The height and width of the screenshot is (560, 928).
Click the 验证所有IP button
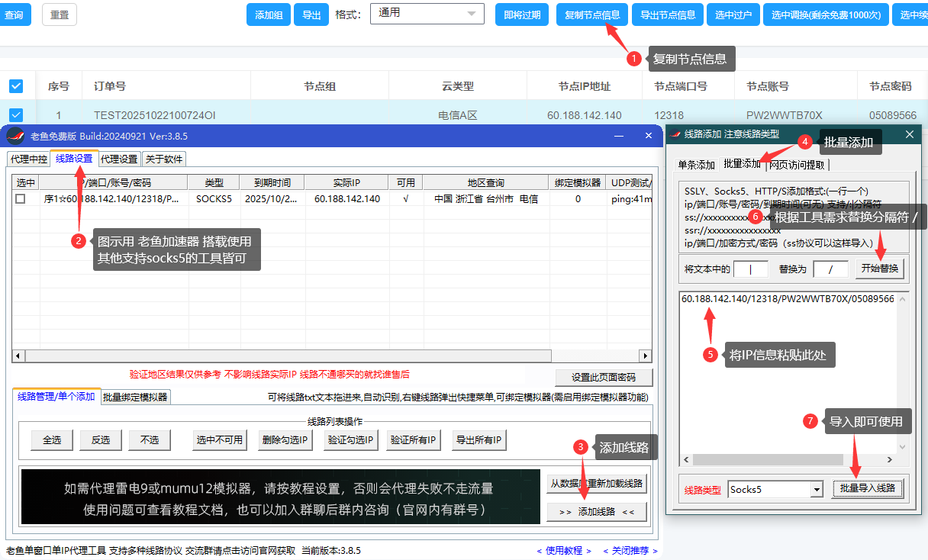413,439
